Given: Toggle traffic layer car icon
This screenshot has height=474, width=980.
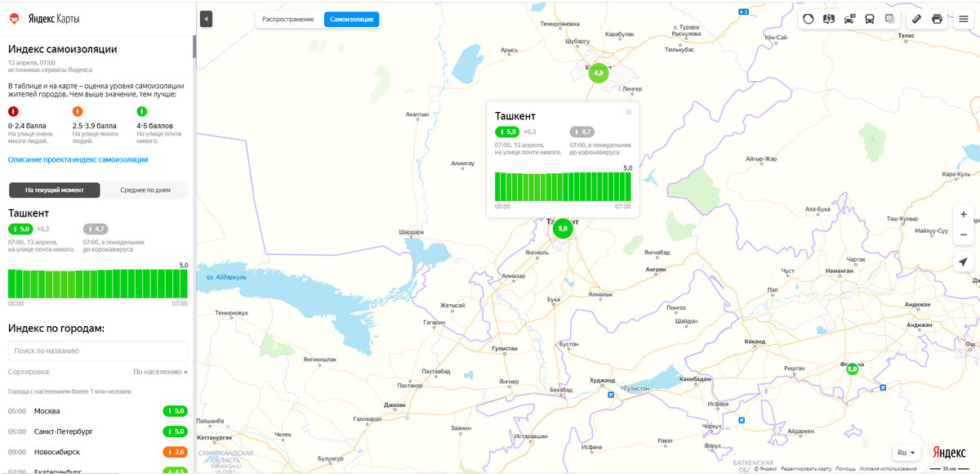Looking at the screenshot, I should (849, 19).
